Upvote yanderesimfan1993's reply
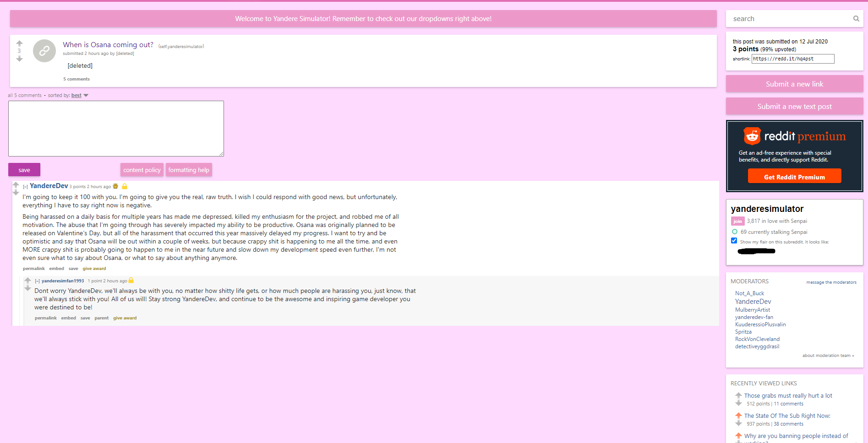The image size is (868, 443). pyautogui.click(x=27, y=280)
